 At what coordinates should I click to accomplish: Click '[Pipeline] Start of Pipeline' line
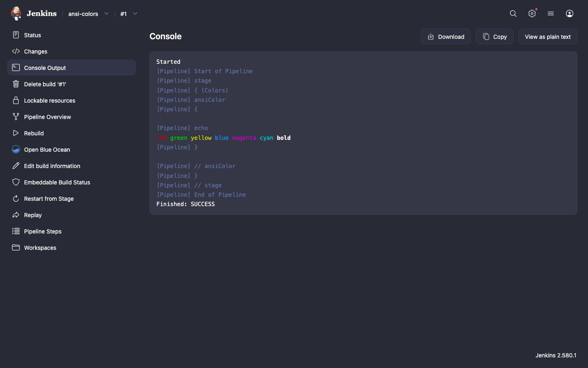205,71
